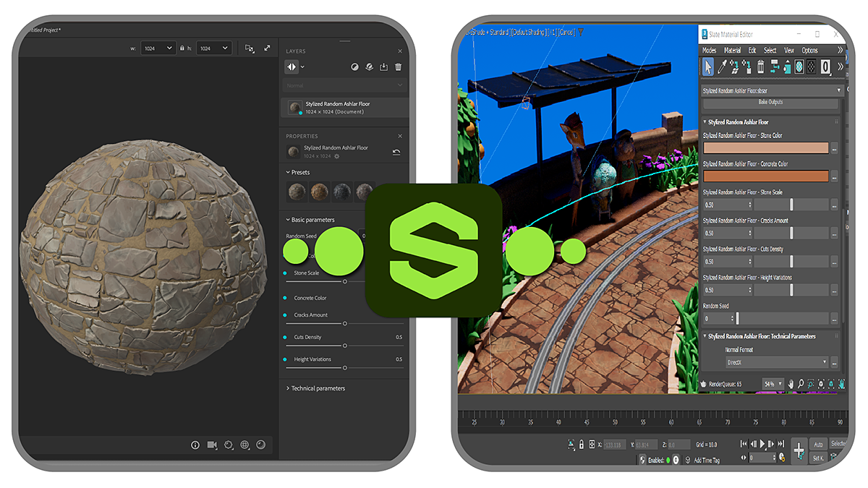Open the Stylized Random Ashlar Floor.sbsar dropdown
Screen dimensions: 868x488
click(x=773, y=90)
